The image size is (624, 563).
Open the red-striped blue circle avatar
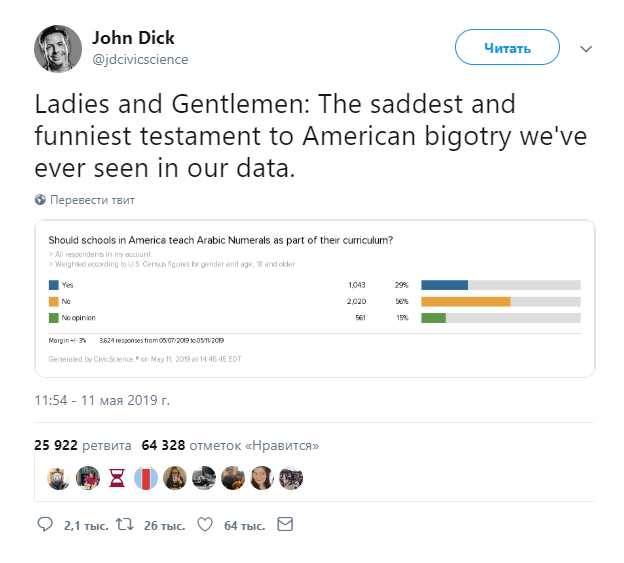tap(146, 477)
